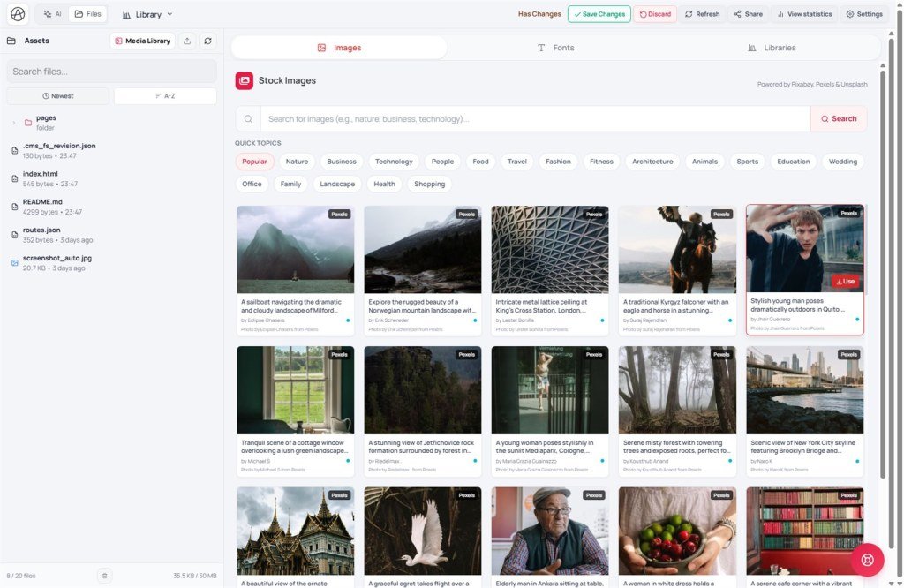
Task: Select Food quick topic
Action: point(480,162)
